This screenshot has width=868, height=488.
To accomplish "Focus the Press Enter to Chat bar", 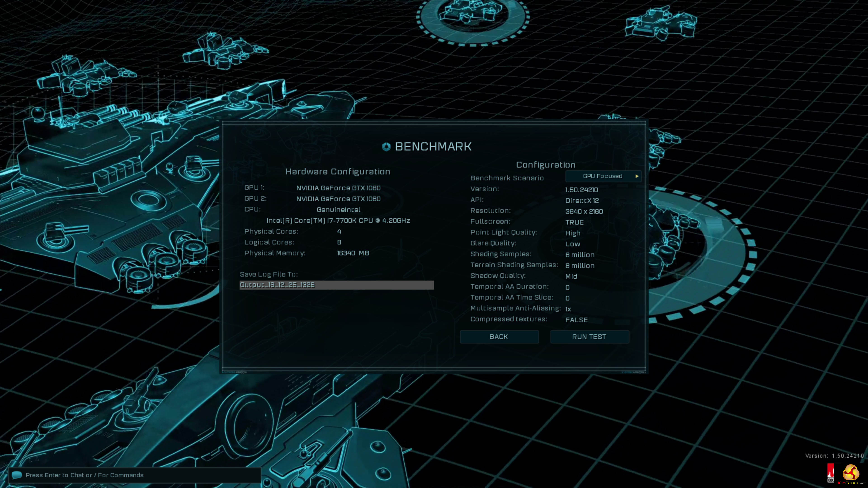I will (135, 475).
